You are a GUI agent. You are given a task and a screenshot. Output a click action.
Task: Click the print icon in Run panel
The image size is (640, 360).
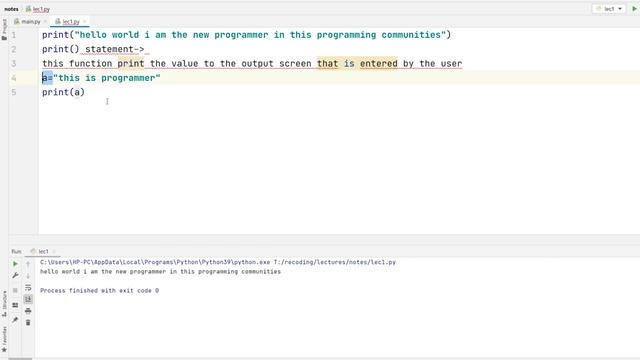(28, 311)
